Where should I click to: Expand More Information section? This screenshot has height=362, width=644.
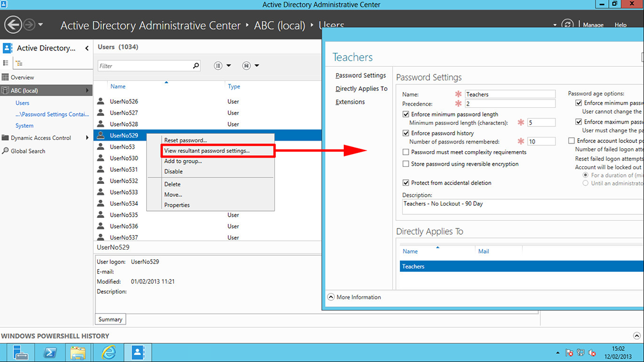point(331,296)
